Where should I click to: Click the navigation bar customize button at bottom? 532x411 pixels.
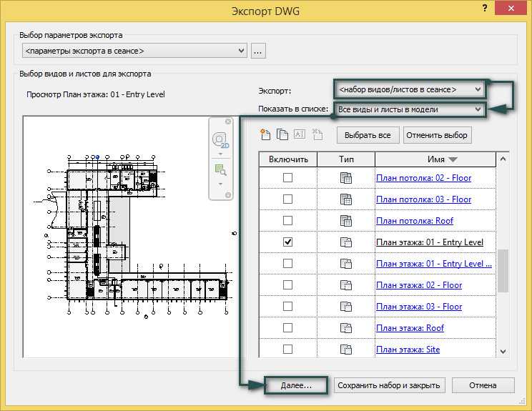coord(228,195)
